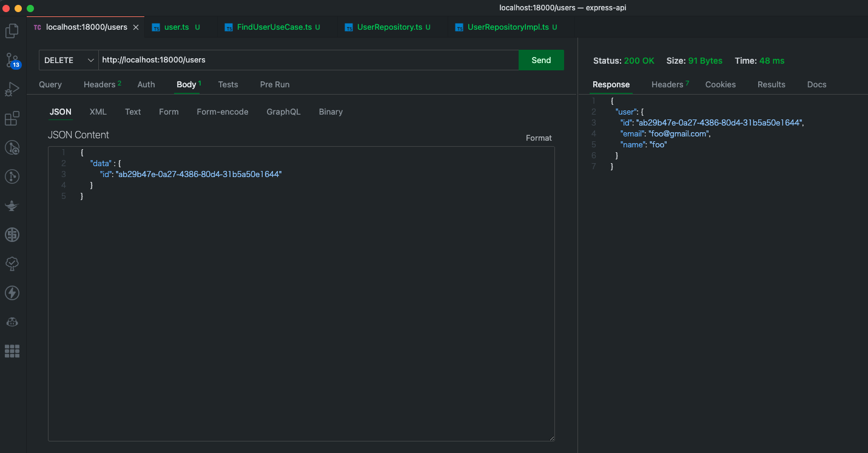Click the request URL input field
The image size is (868, 453).
point(308,60)
